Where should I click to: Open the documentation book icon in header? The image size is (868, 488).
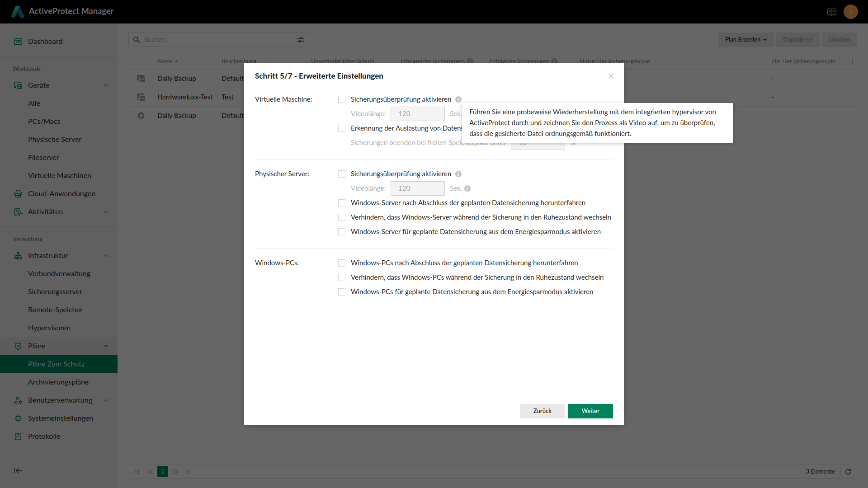point(832,12)
